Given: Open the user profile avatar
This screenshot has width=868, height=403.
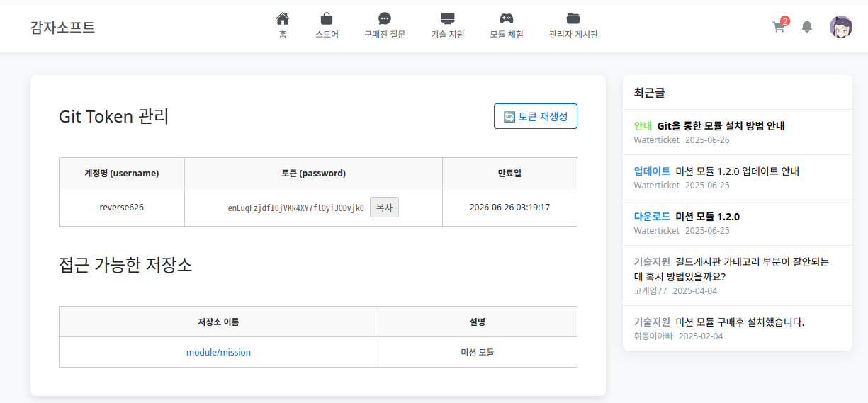Looking at the screenshot, I should point(841,27).
